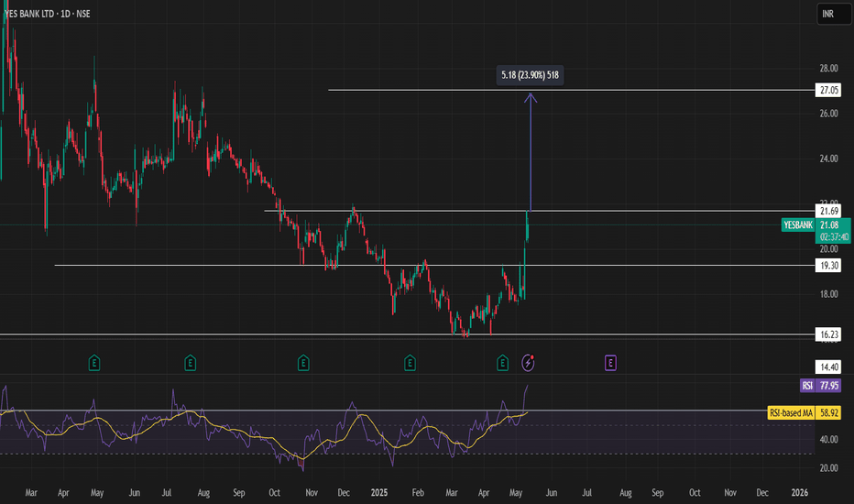Click the earnings marker near May 2024
The width and height of the screenshot is (854, 504).
(94, 362)
